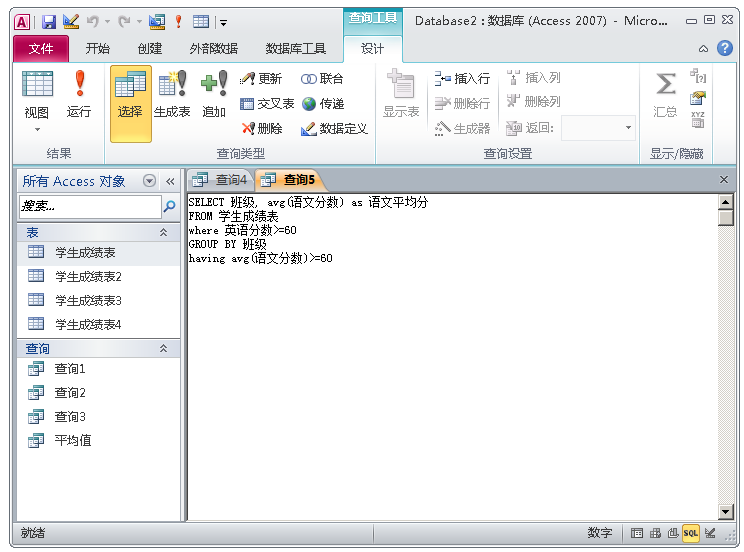744x552 pixels.
Task: Click the Parameters icon in 显示/隐藏 group
Action: [x=698, y=76]
